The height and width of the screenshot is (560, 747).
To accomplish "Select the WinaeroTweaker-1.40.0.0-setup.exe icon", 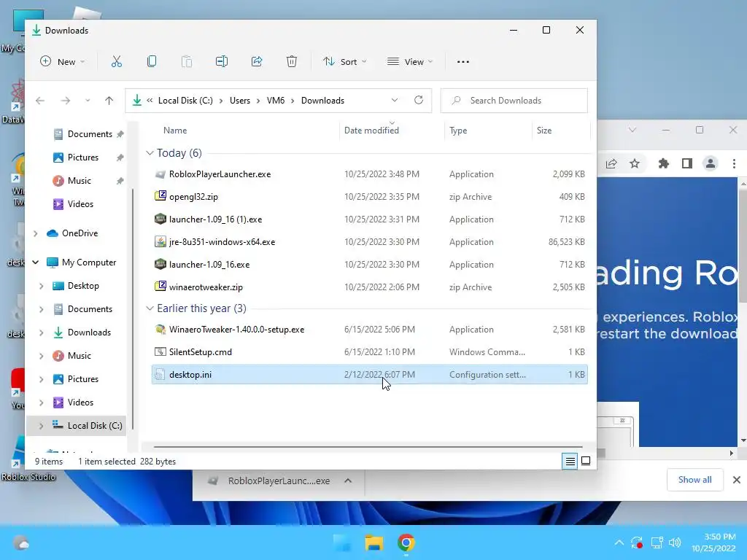I will point(160,329).
